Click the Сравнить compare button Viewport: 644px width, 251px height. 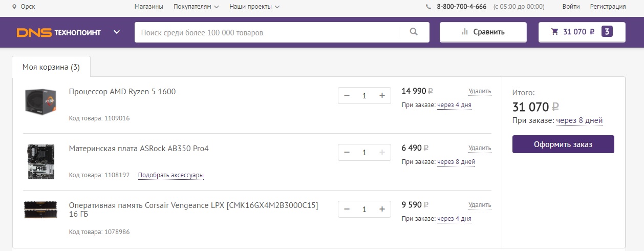coord(483,32)
